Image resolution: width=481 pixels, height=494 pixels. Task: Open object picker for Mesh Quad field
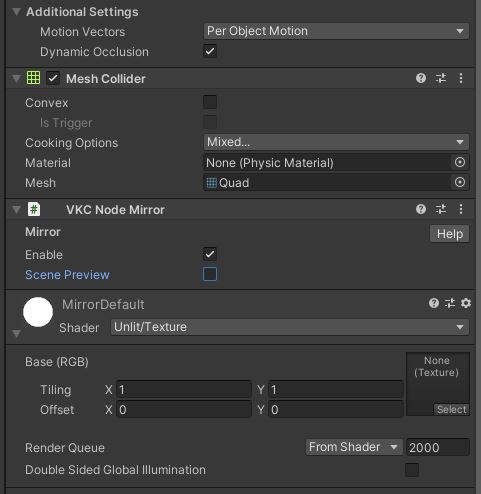pos(460,182)
